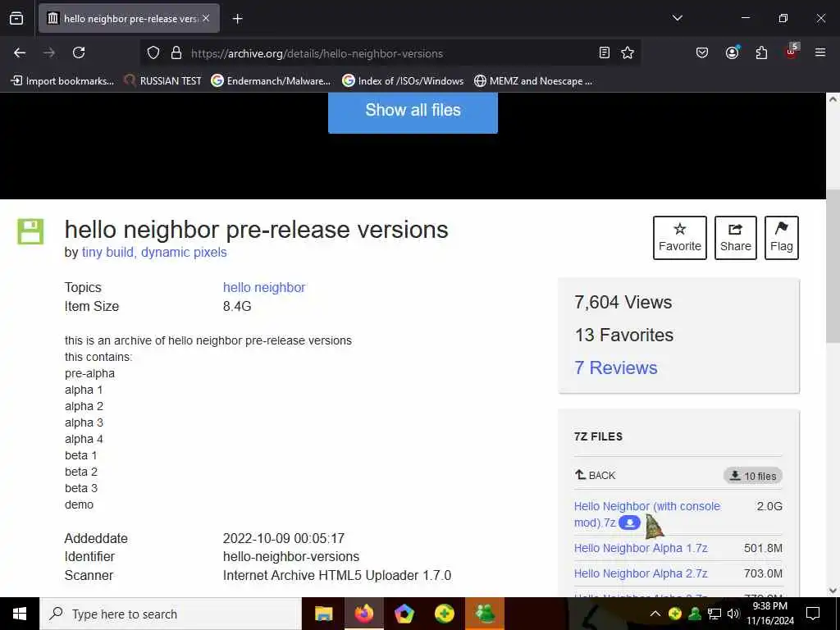Viewport: 840px width, 630px height.
Task: Open the network tray icon
Action: click(x=714, y=614)
